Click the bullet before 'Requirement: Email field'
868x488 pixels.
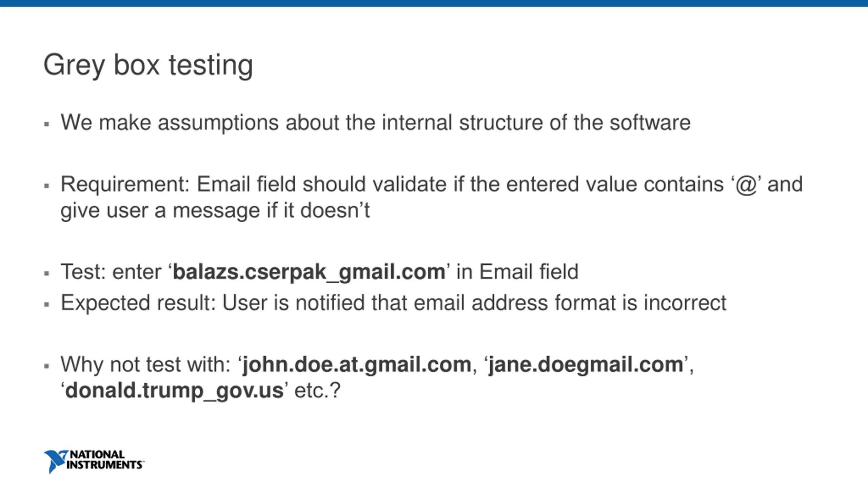click(47, 186)
